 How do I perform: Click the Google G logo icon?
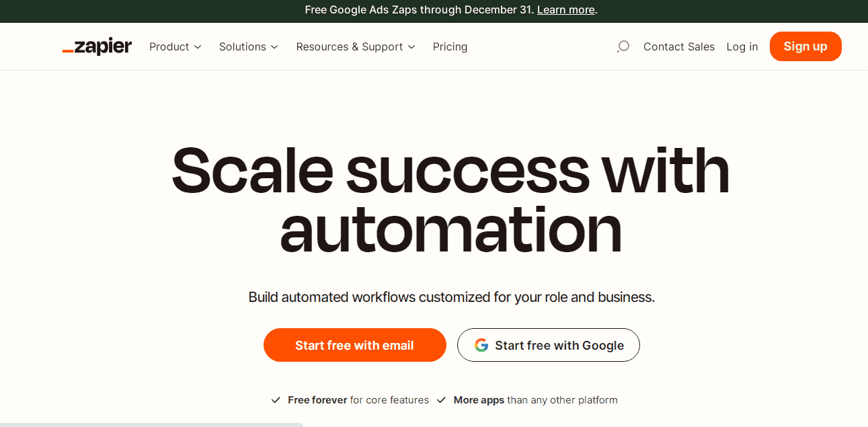481,345
